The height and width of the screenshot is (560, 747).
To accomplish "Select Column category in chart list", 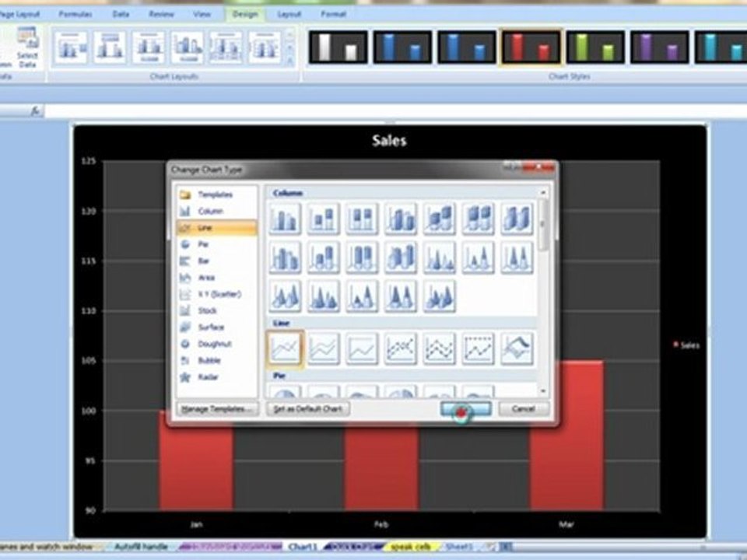I will pyautogui.click(x=217, y=211).
